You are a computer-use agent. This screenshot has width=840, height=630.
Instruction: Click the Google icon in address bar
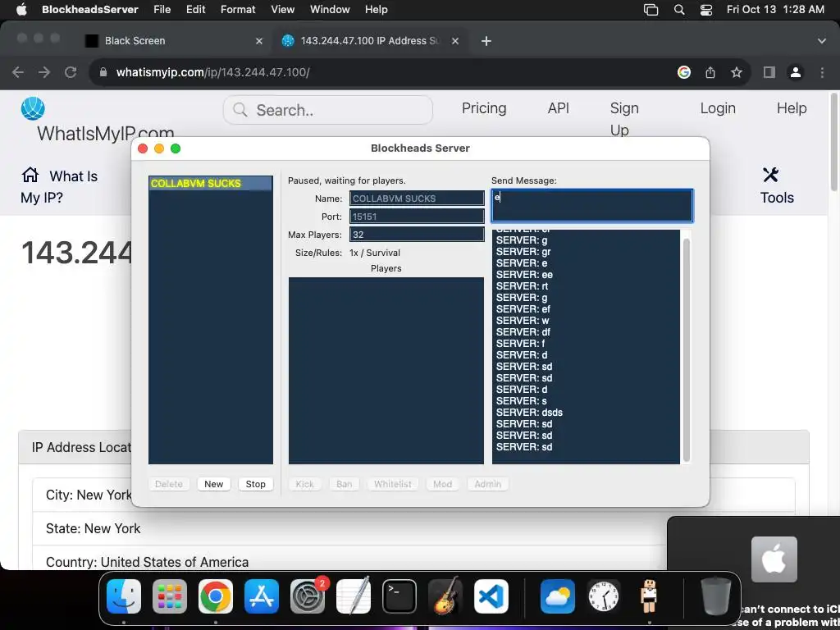tap(683, 72)
